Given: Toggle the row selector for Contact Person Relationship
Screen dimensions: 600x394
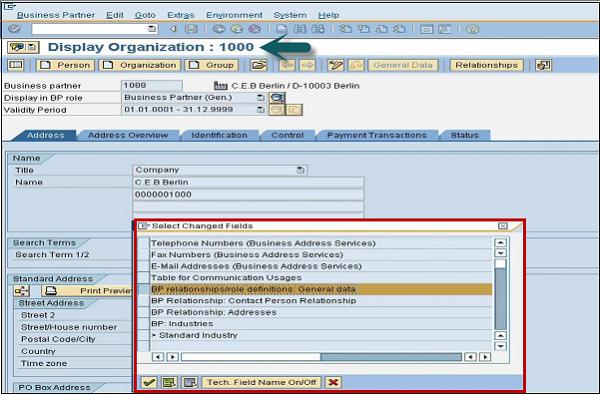Looking at the screenshot, I should pos(144,301).
